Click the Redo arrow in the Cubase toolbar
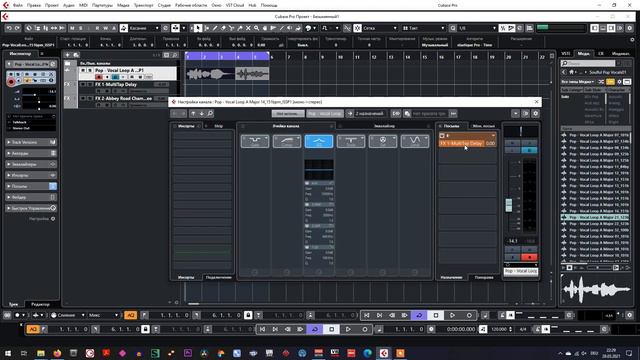The height and width of the screenshot is (360, 640). point(17,28)
